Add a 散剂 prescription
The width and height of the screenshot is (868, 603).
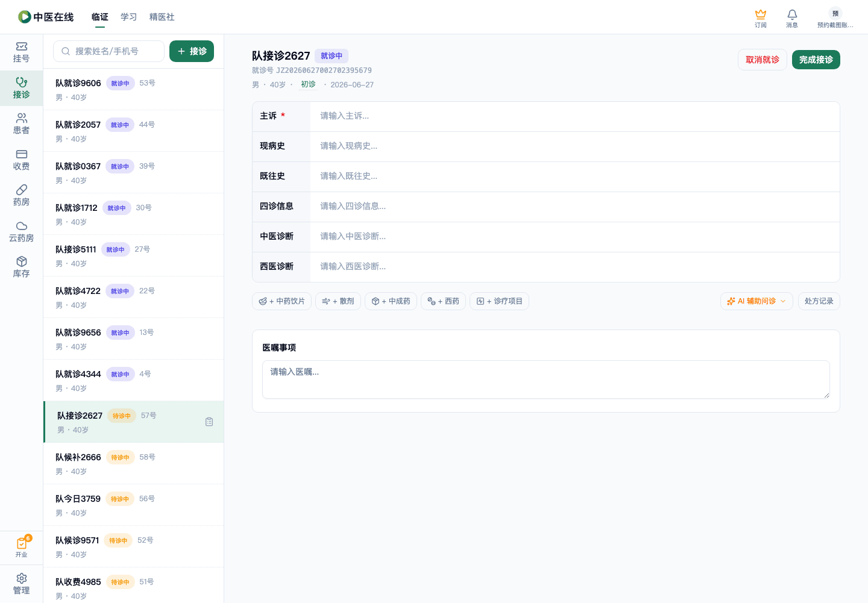pos(338,301)
